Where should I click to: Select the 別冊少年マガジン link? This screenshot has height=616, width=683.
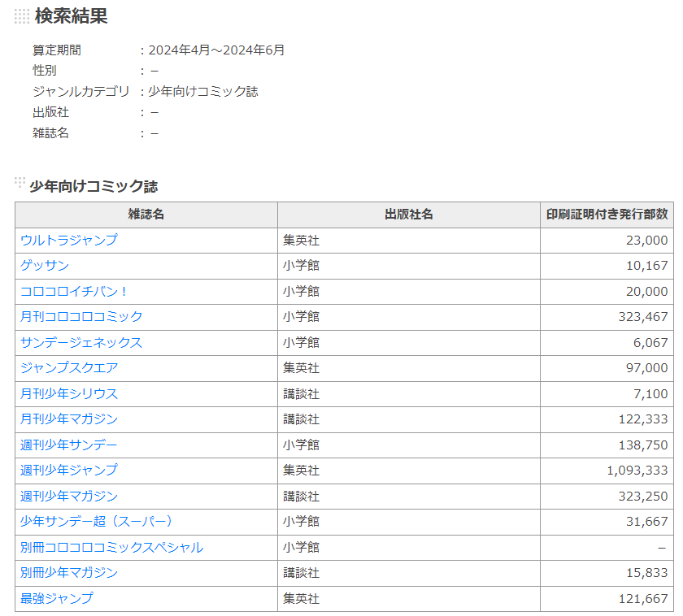click(69, 572)
